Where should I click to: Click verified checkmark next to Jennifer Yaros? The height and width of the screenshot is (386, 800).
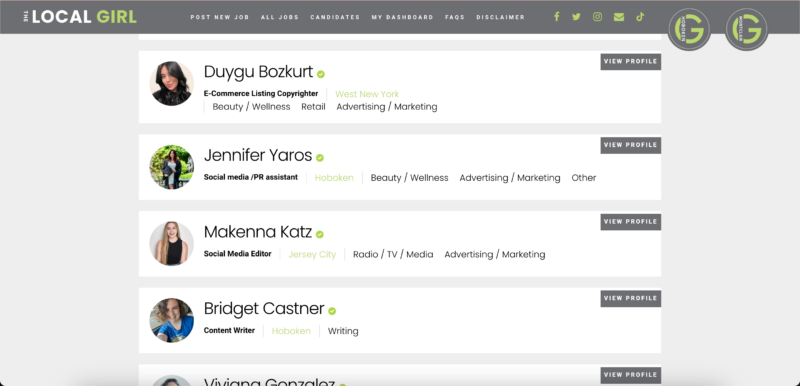click(x=320, y=158)
